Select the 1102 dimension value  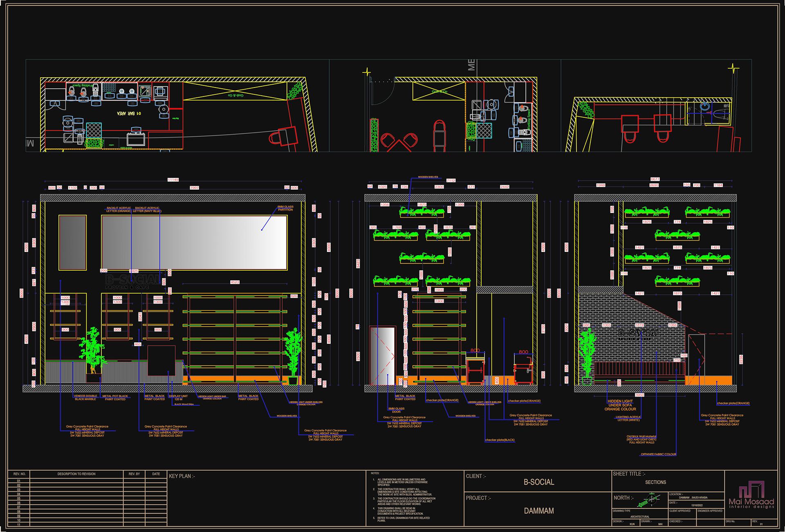click(72, 188)
